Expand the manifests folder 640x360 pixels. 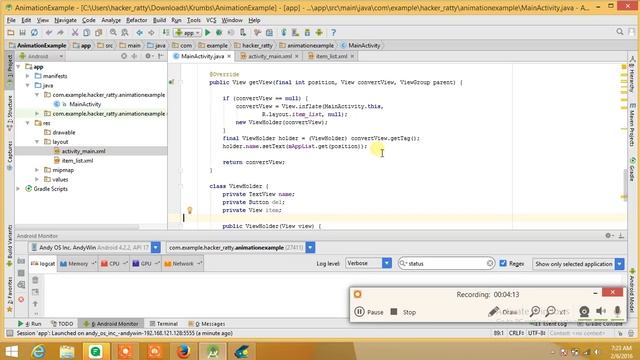click(x=28, y=76)
